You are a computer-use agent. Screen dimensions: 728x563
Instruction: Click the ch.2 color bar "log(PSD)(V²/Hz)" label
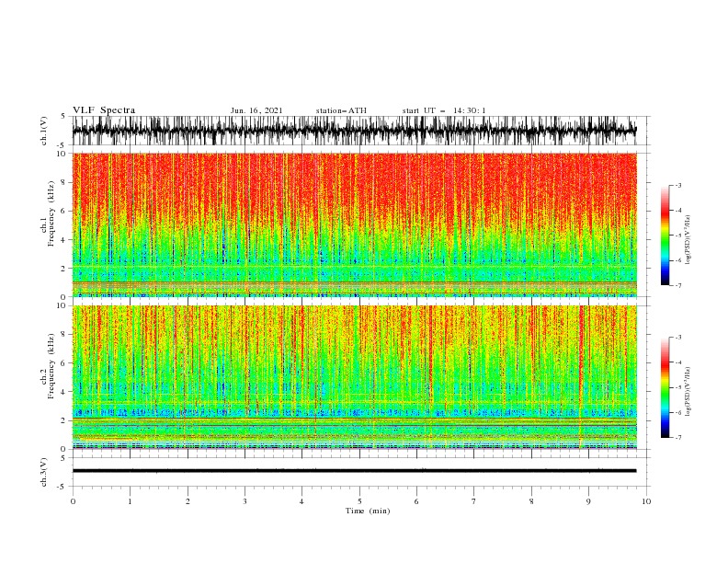coord(688,392)
